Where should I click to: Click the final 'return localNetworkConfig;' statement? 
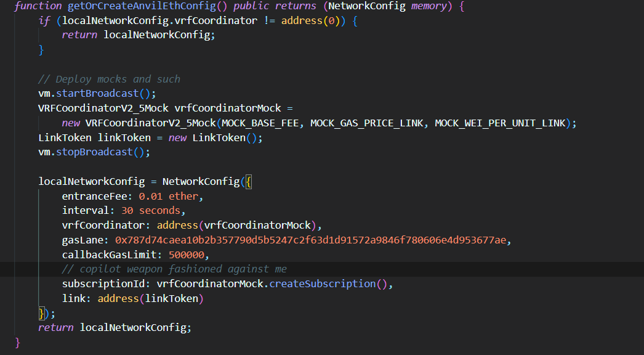(x=115, y=327)
